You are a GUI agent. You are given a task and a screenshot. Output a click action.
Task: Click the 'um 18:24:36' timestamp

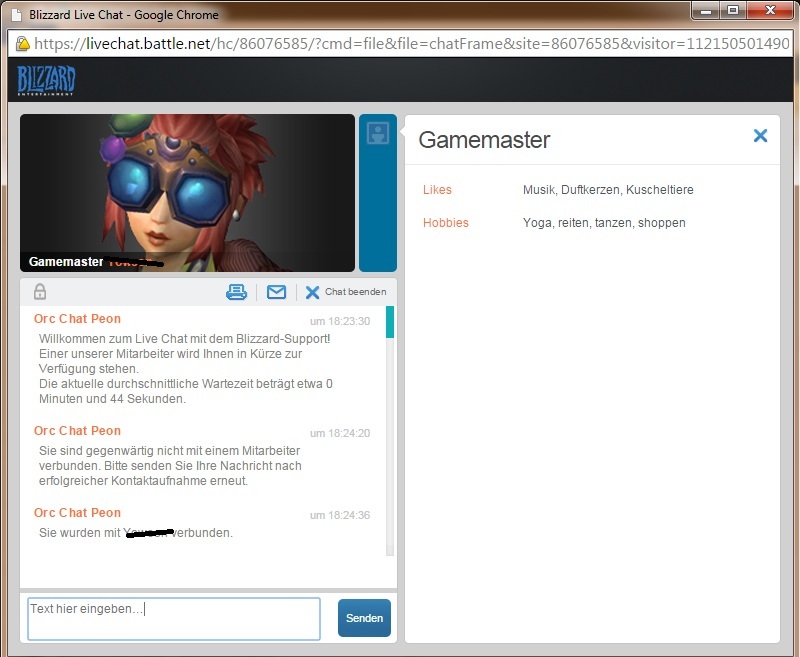340,515
